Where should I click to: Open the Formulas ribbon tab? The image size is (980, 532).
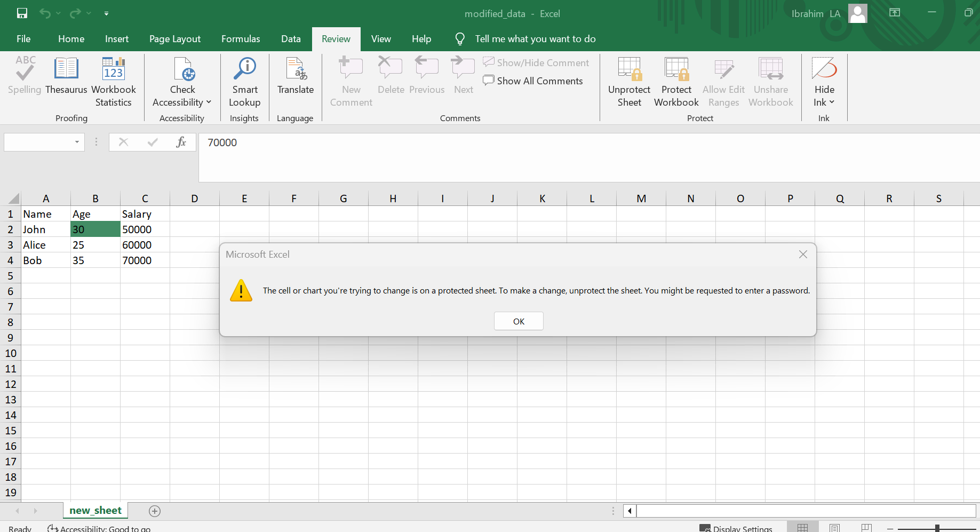pyautogui.click(x=241, y=39)
